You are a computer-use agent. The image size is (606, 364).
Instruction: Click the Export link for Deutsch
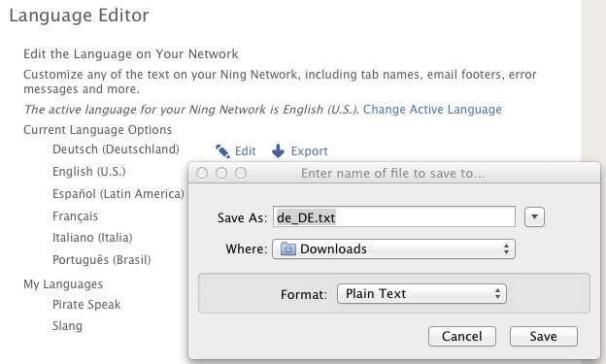[x=309, y=151]
